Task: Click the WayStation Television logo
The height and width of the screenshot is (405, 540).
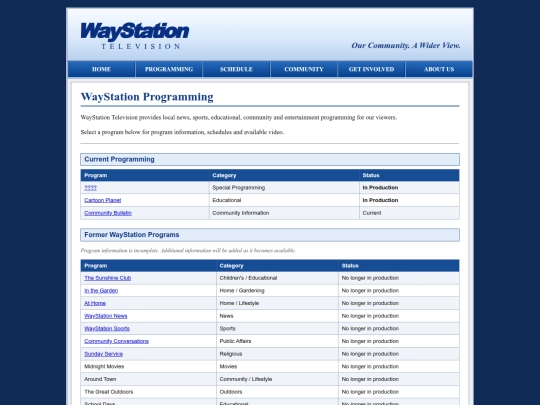Action: click(x=135, y=36)
